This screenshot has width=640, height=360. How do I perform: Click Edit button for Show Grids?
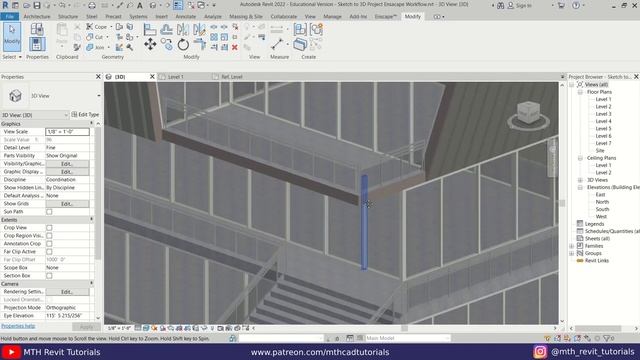[67, 204]
